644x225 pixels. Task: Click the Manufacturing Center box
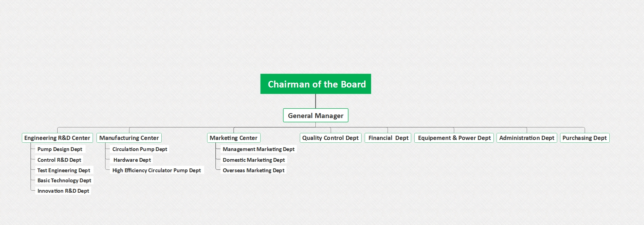point(129,138)
